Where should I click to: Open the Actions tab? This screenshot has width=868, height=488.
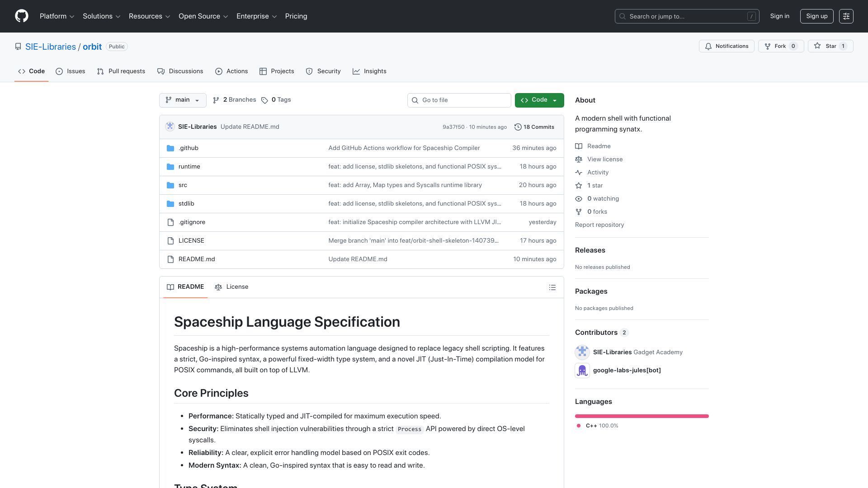click(231, 71)
